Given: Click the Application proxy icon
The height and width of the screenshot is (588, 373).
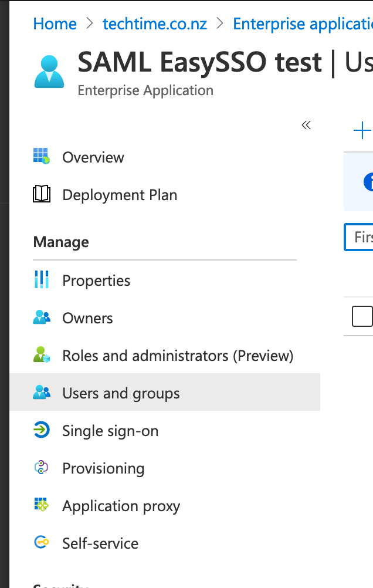Looking at the screenshot, I should (42, 505).
